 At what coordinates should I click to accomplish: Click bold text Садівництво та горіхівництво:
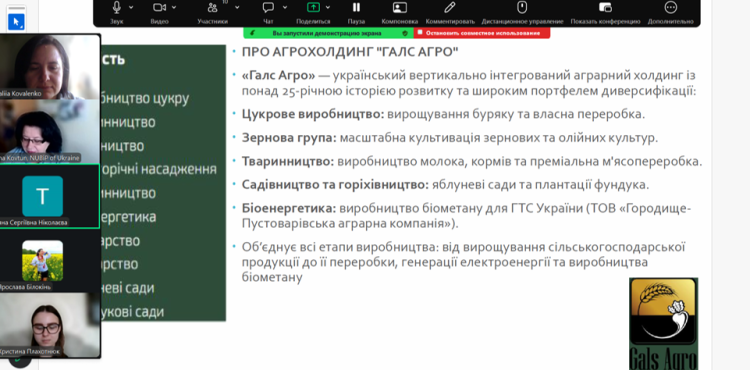pyautogui.click(x=335, y=185)
